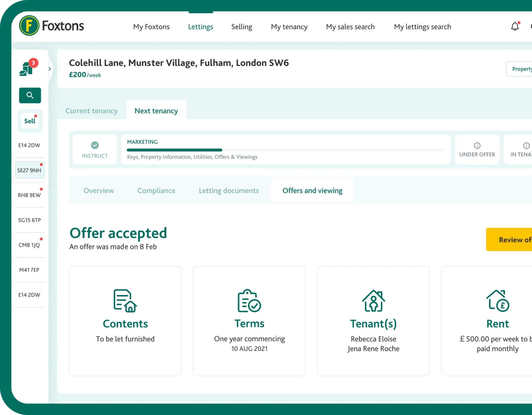Select property SE27 9NH in sidebar
The width and height of the screenshot is (532, 415).
pyautogui.click(x=30, y=170)
